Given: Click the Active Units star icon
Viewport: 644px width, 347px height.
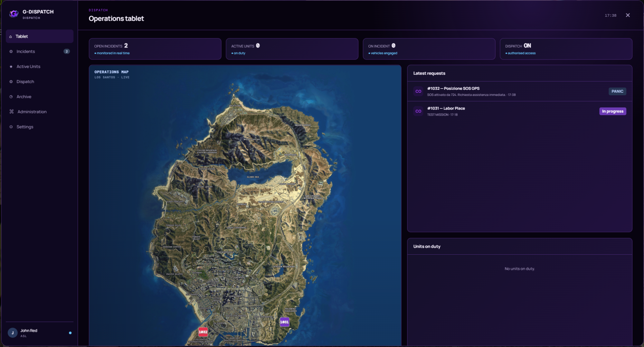Looking at the screenshot, I should (x=11, y=67).
